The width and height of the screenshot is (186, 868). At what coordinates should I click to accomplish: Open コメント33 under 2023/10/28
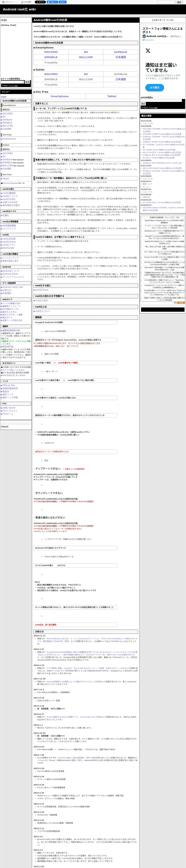click(x=147, y=124)
